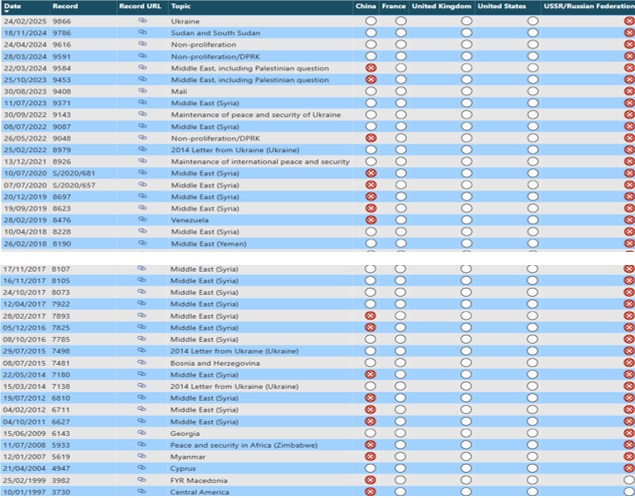Select topic 'FYR Macedonia'
The height and width of the screenshot is (498, 635).
[199, 481]
